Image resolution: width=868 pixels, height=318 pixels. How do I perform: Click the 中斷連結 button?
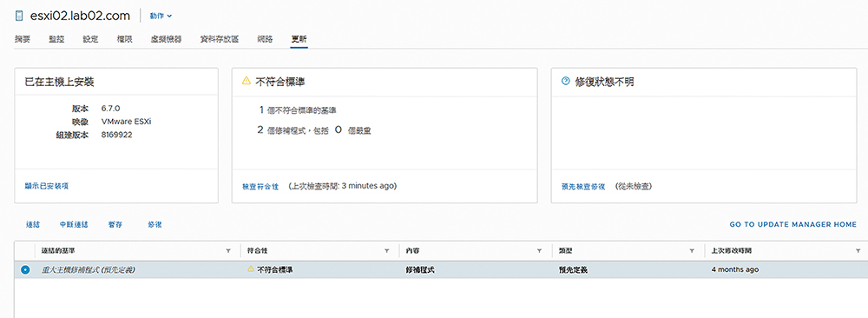tap(74, 225)
